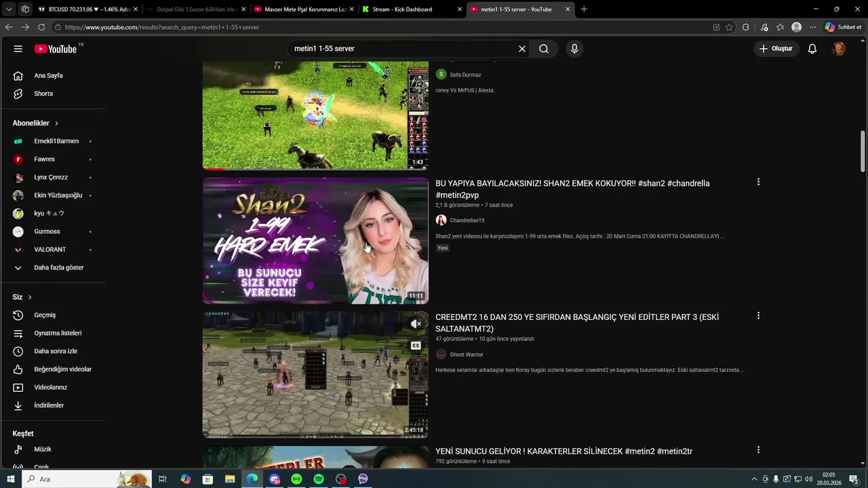Open Ekin Yüzbaşıoğlu channel subscription

coord(53,195)
